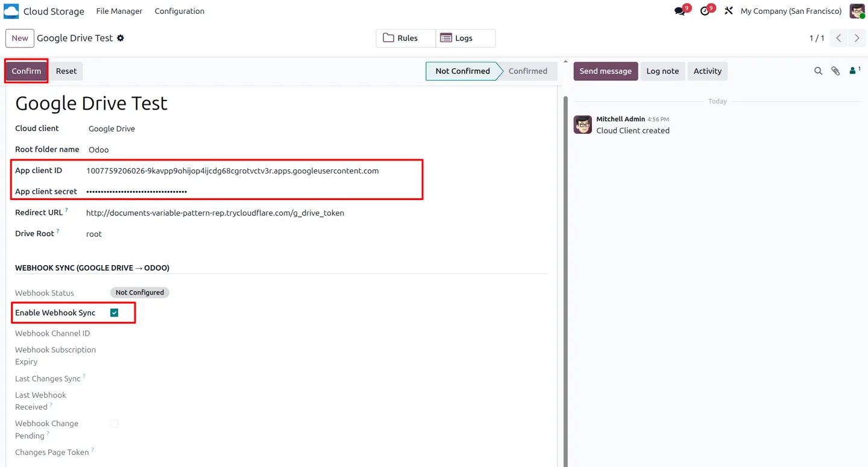Image resolution: width=868 pixels, height=467 pixels.
Task: Click the Confirm button
Action: coord(27,71)
